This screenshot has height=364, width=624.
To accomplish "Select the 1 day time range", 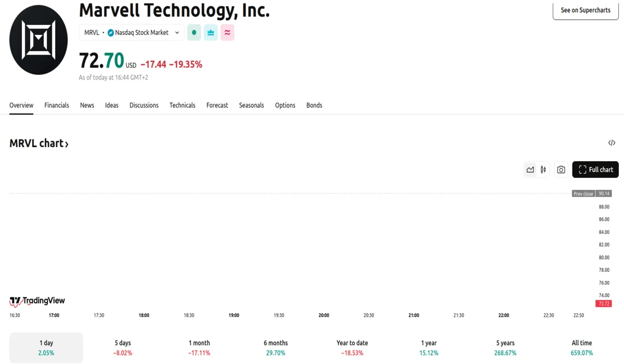I will (x=46, y=347).
